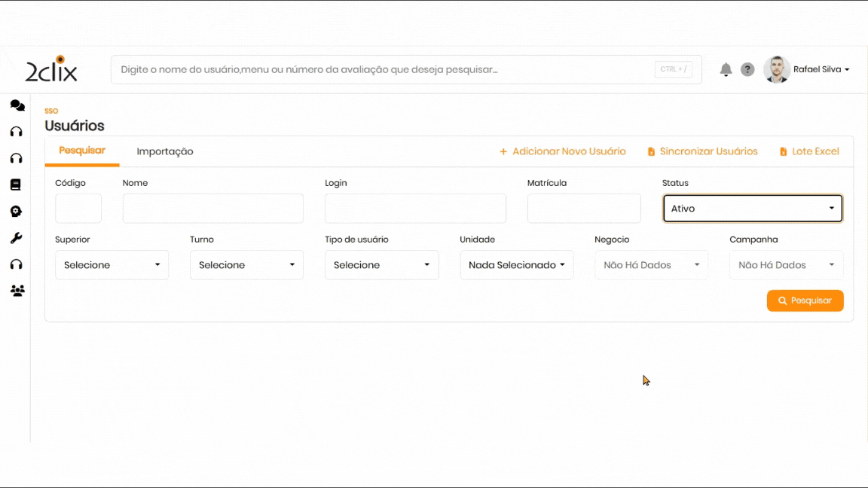868x488 pixels.
Task: Open the Unidade Nada Selecionado dropdown
Action: tap(516, 265)
